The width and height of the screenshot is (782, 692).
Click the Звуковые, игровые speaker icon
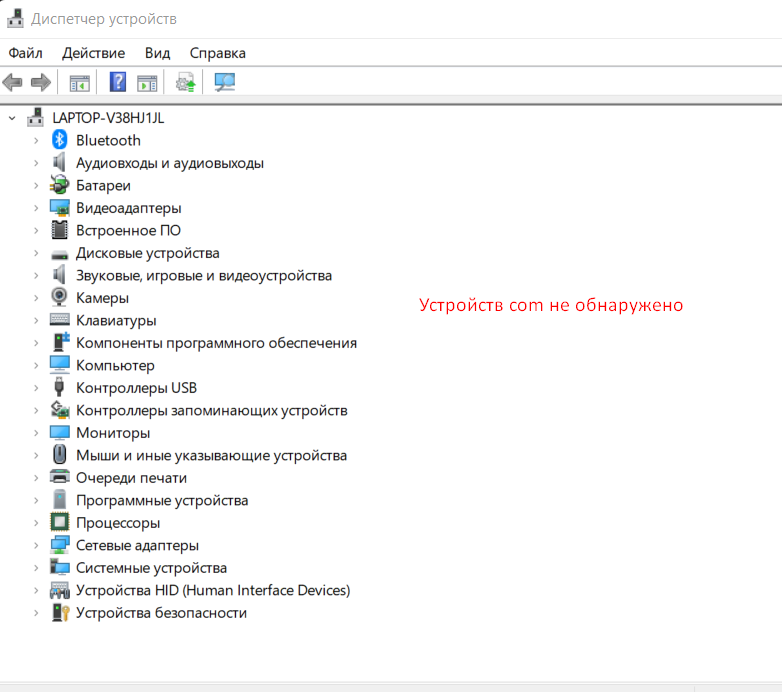click(x=59, y=275)
